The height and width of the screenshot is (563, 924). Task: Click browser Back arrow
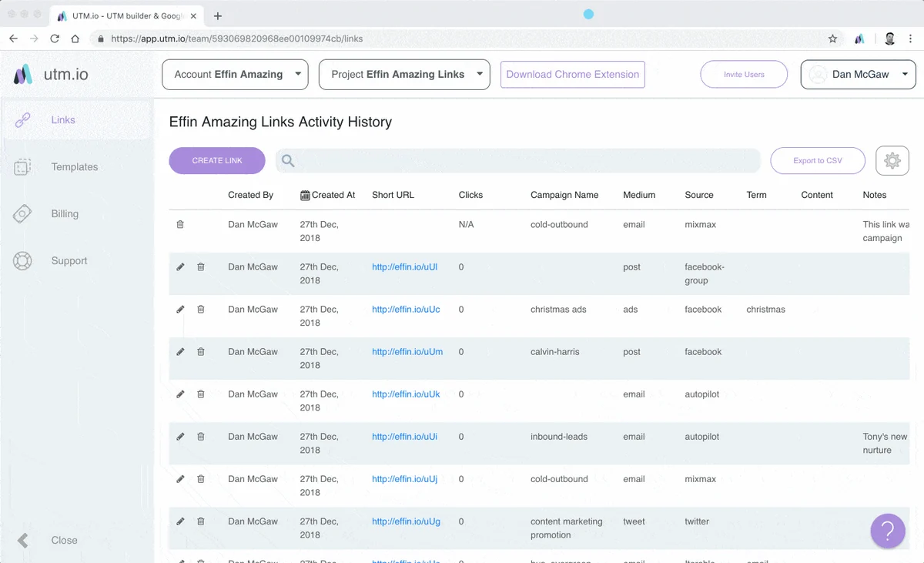(x=13, y=39)
